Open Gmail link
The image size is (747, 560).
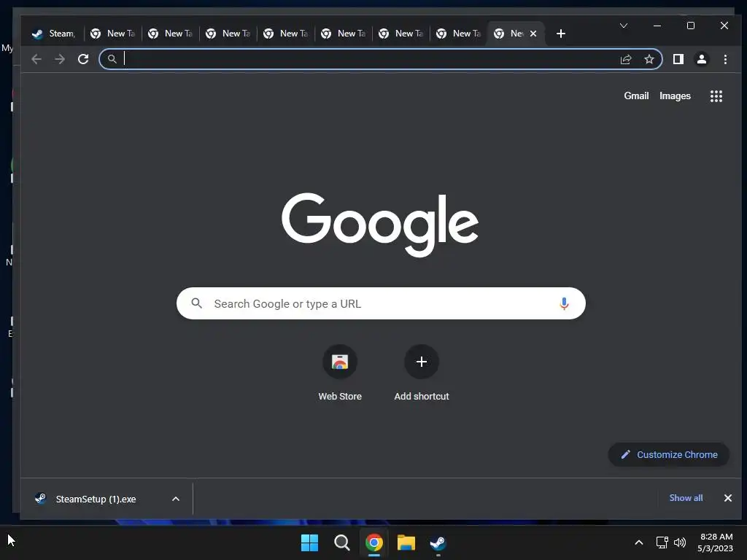[636, 96]
